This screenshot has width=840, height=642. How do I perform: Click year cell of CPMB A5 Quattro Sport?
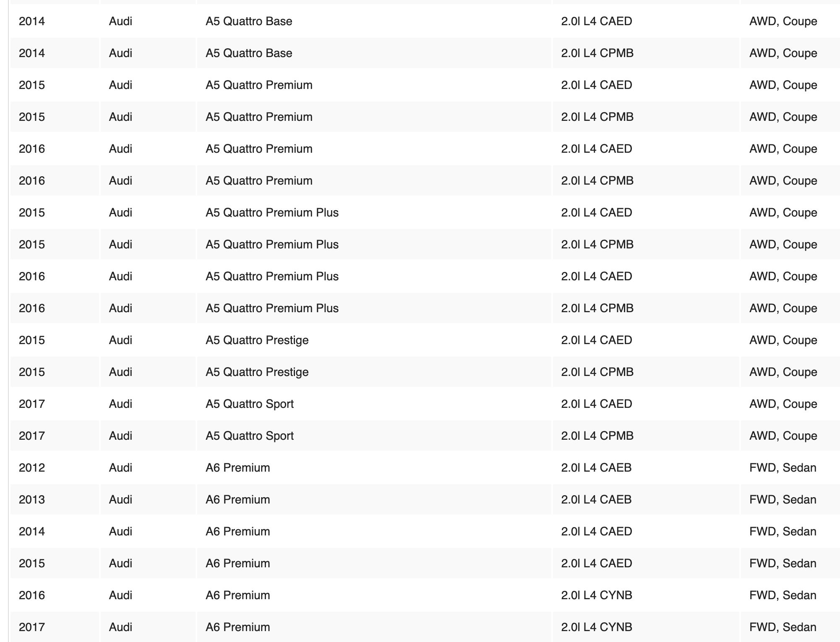(x=32, y=436)
